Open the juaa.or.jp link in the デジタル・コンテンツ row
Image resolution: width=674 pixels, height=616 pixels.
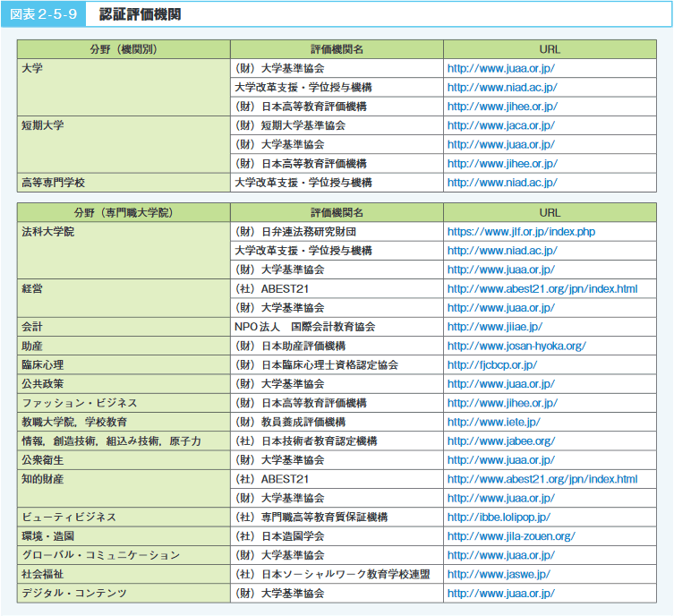pyautogui.click(x=500, y=594)
